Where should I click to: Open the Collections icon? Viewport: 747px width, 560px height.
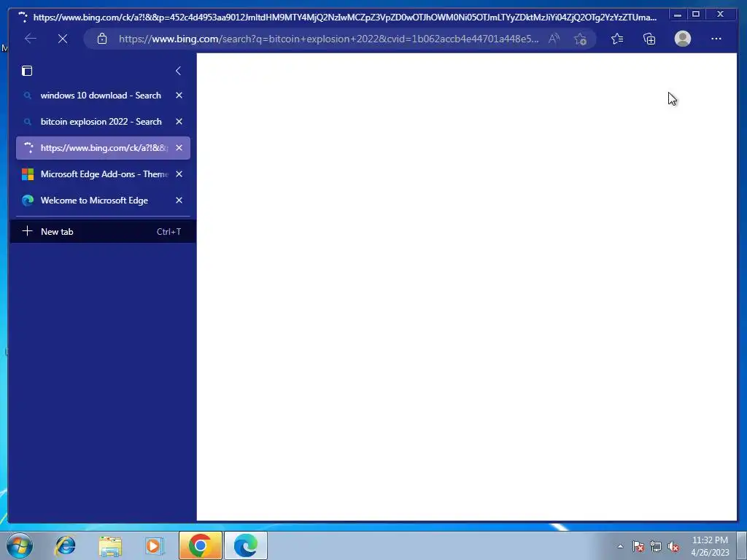pos(649,39)
